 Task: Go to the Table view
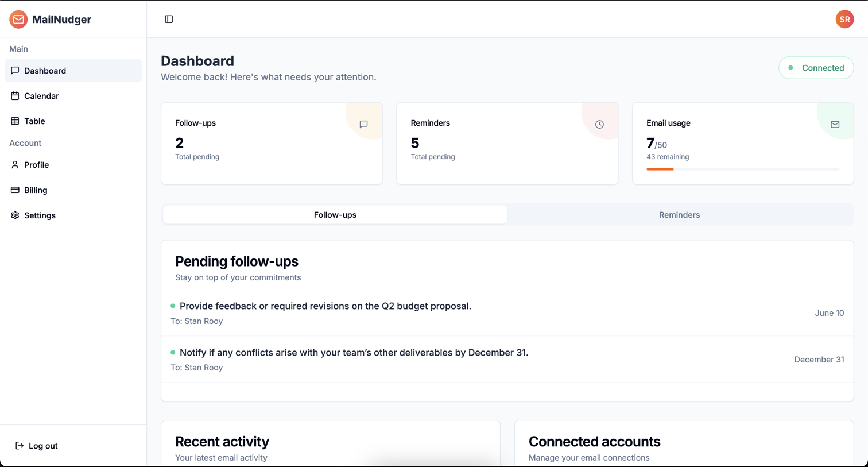(x=34, y=121)
